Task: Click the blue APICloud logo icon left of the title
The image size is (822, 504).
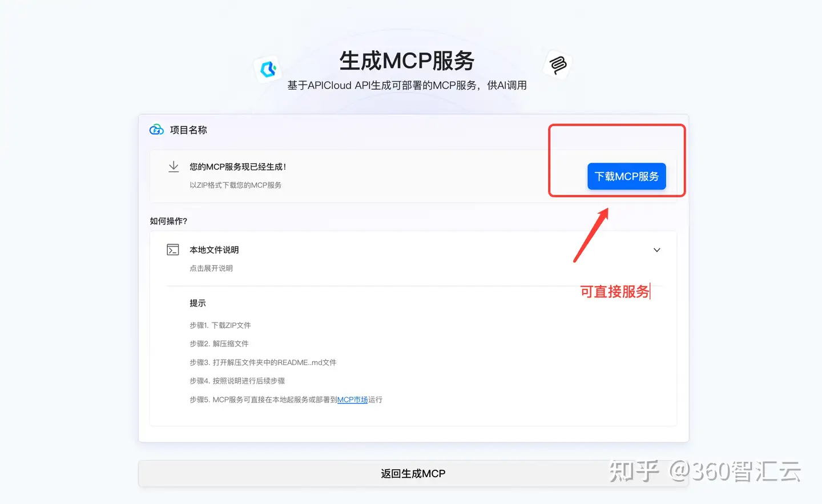Action: (x=268, y=69)
